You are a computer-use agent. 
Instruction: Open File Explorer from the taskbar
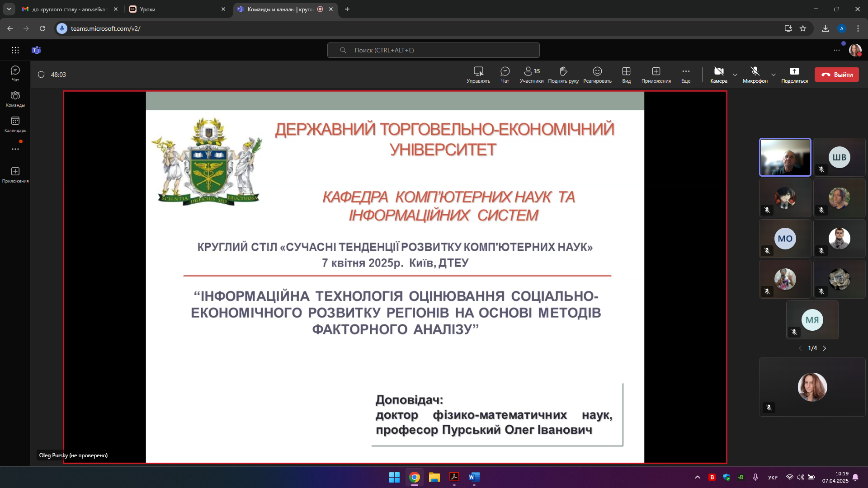[x=434, y=477]
